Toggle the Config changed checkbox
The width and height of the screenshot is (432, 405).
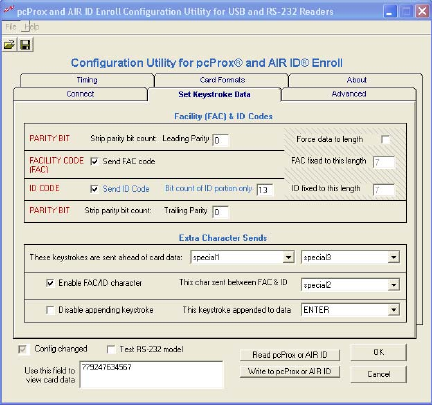(23, 349)
